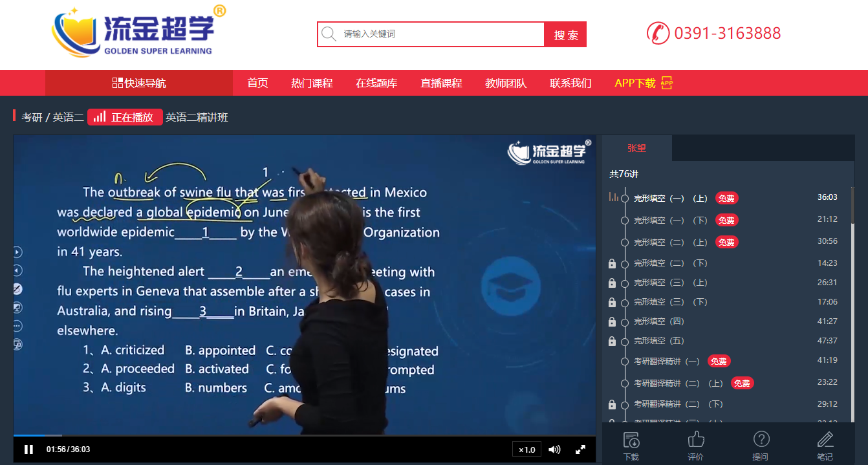Click the red phone icon beside the hotline number
The height and width of the screenshot is (465, 868).
click(x=658, y=33)
